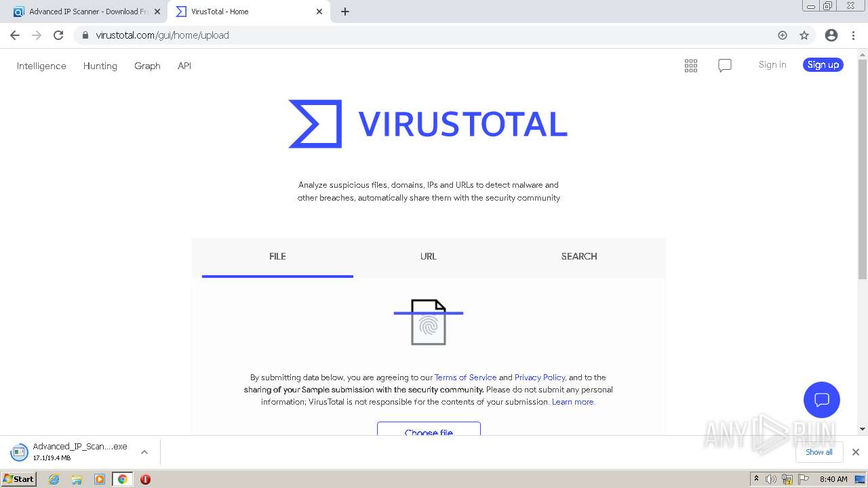This screenshot has height=488, width=868.
Task: Click the Chrome taskbar icon
Action: tap(122, 479)
